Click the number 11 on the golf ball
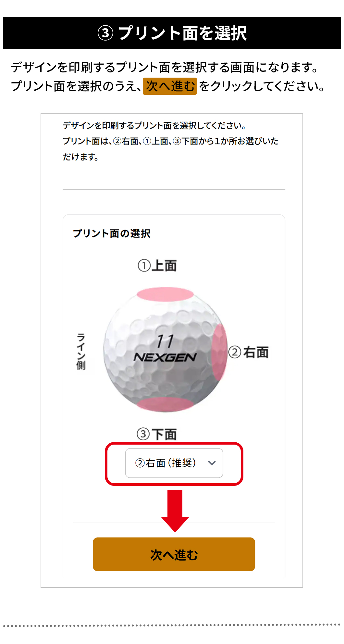This screenshot has height=644, width=344. 166,341
